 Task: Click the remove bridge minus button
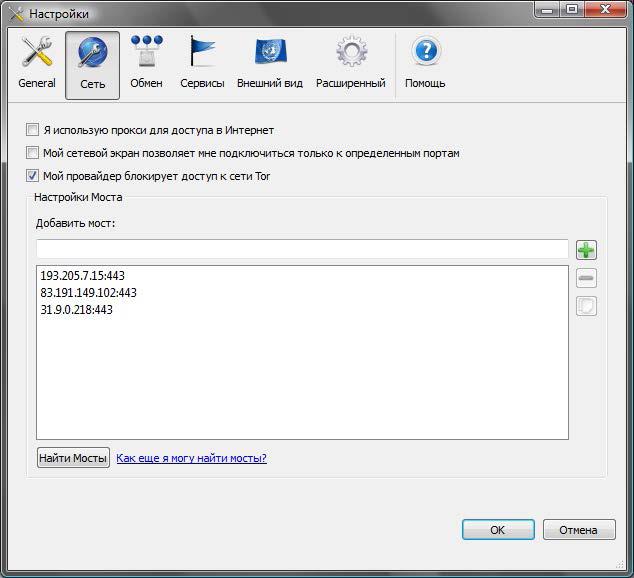pyautogui.click(x=587, y=278)
